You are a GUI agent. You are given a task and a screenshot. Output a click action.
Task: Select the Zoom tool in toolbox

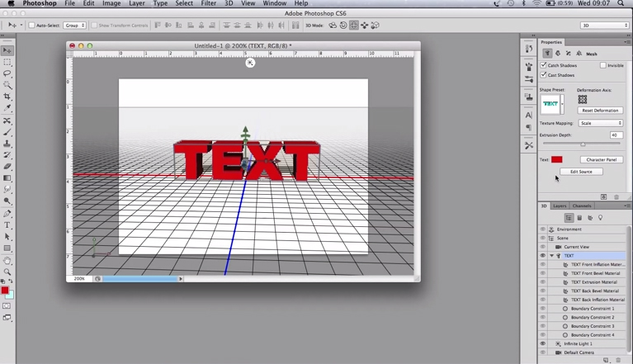click(7, 272)
